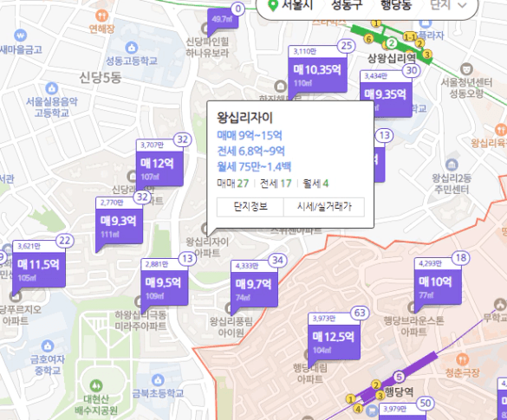Viewport: 507px width, 420px height.
Task: Click 행당역 exit 4 marker
Action: (358, 409)
